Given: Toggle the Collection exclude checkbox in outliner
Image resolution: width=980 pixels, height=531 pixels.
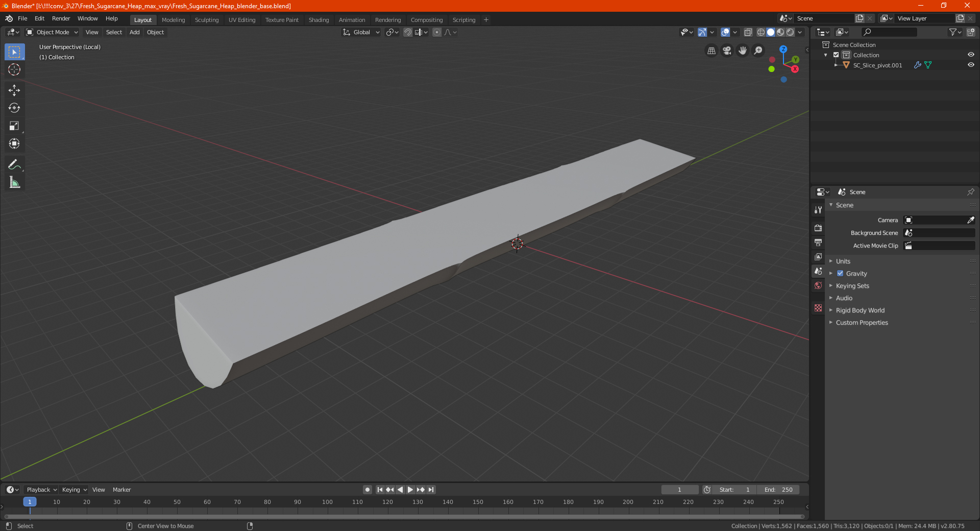Looking at the screenshot, I should (x=836, y=55).
